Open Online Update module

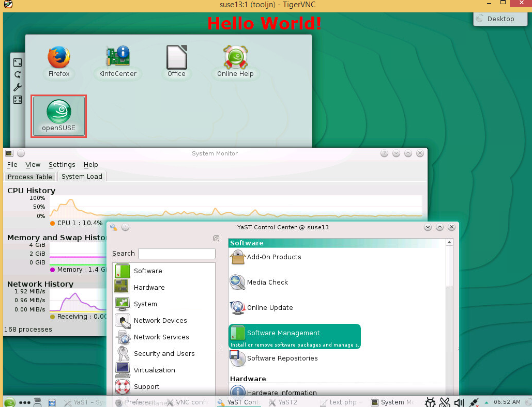pos(262,307)
